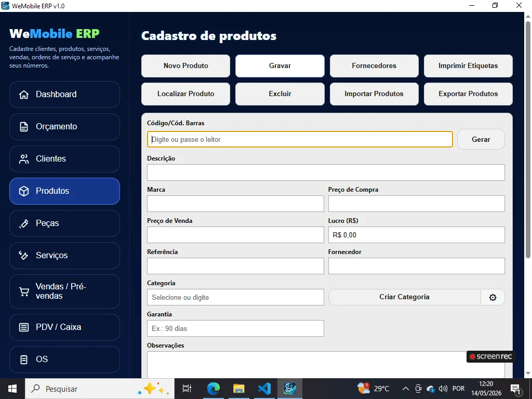
Task: Select Produtos in the sidebar
Action: (64, 191)
